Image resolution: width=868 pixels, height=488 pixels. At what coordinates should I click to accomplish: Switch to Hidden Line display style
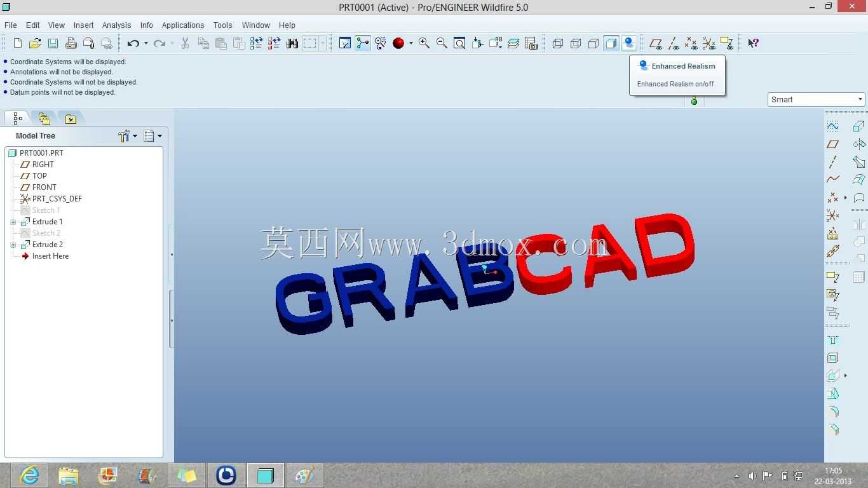point(576,43)
